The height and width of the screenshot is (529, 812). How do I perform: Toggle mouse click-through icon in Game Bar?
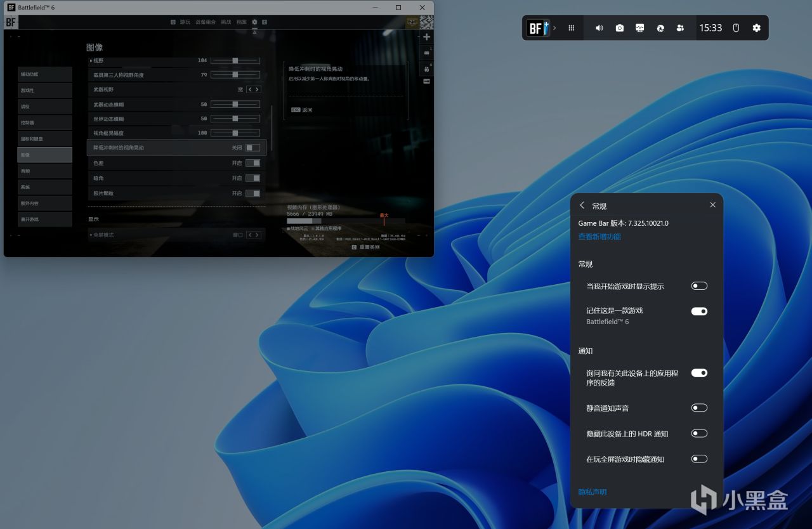737,28
